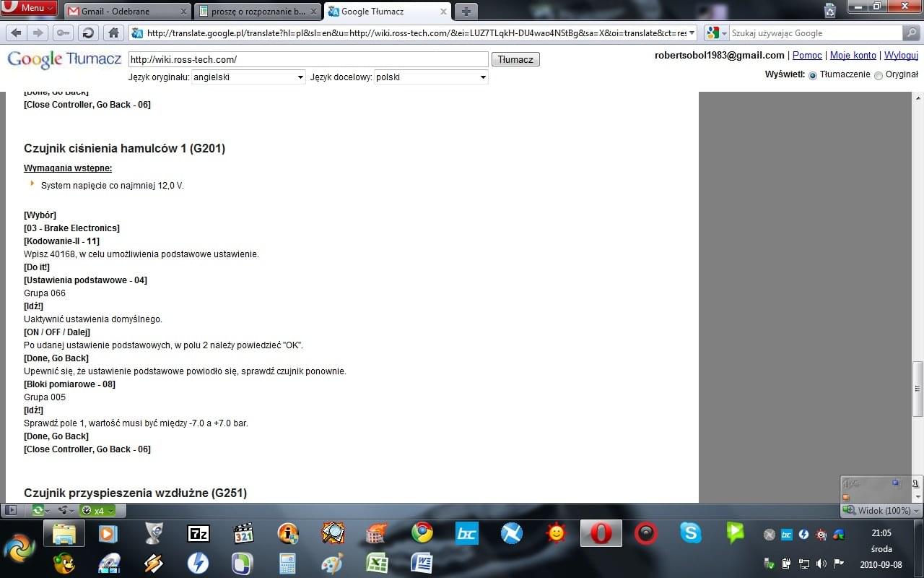This screenshot has width=924, height=578.
Task: Expand the Język oryginału dropdown
Action: 248,77
